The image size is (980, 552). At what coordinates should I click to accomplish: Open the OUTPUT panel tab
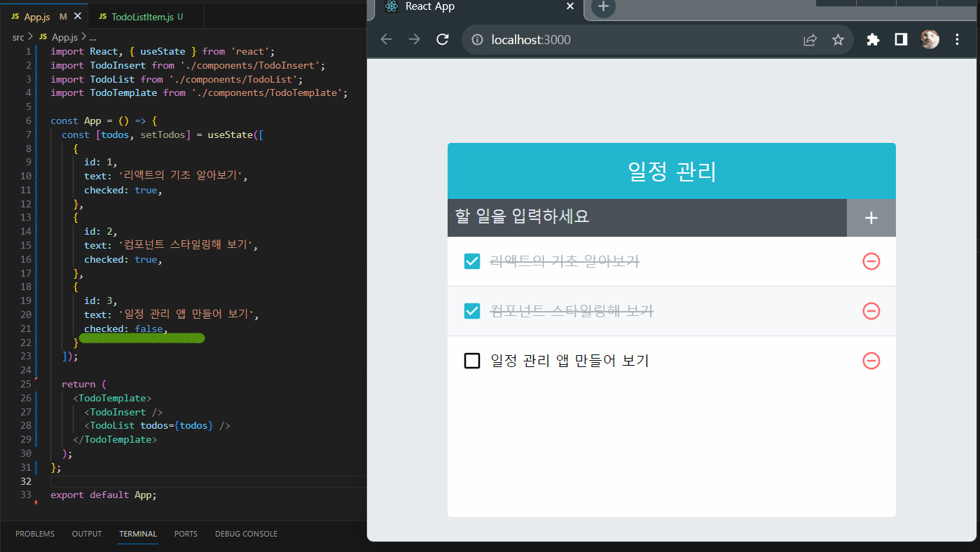87,534
